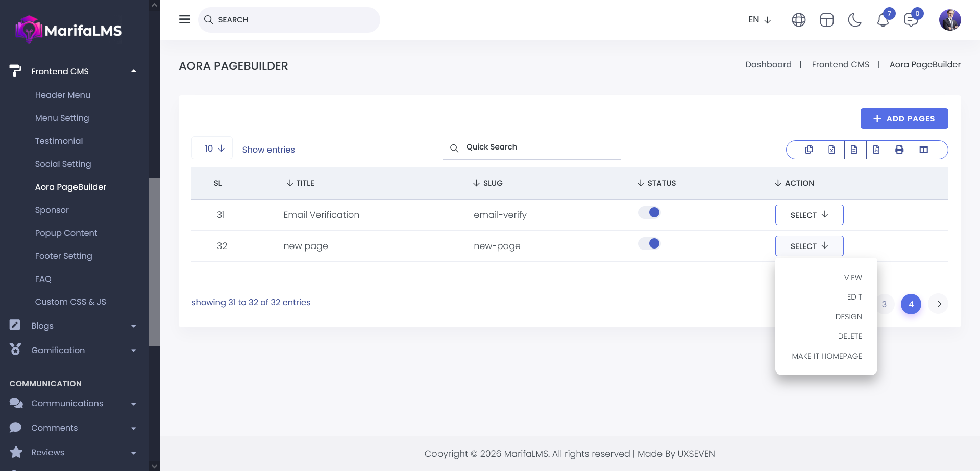This screenshot has width=980, height=472.
Task: Open the notifications bell
Action: (883, 20)
